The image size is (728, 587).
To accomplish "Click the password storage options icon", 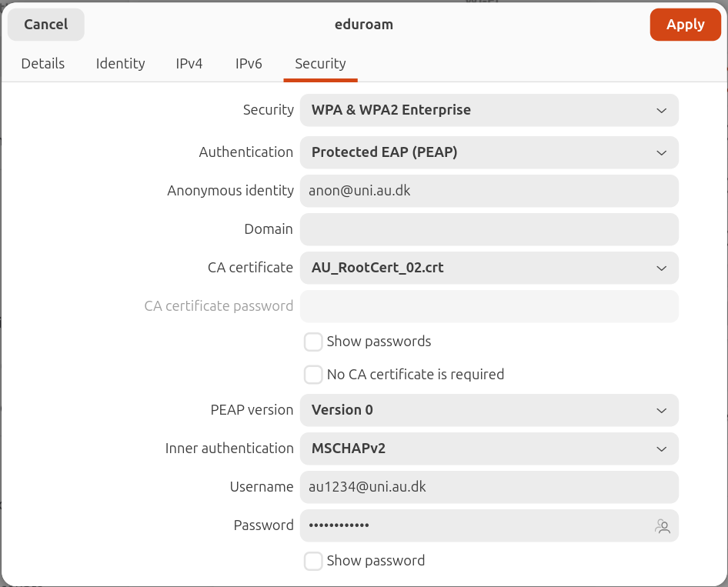I will pyautogui.click(x=662, y=526).
